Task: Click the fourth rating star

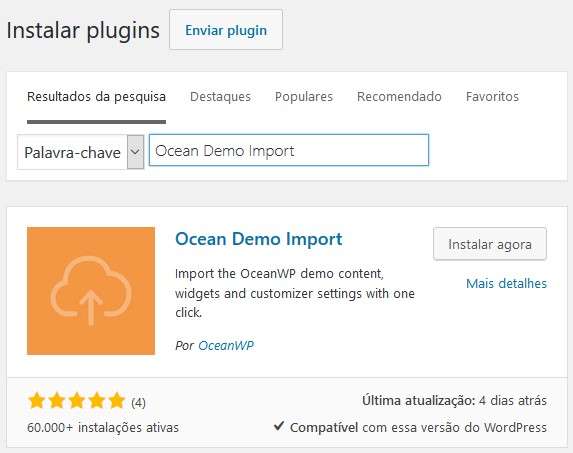Action: pyautogui.click(x=97, y=401)
